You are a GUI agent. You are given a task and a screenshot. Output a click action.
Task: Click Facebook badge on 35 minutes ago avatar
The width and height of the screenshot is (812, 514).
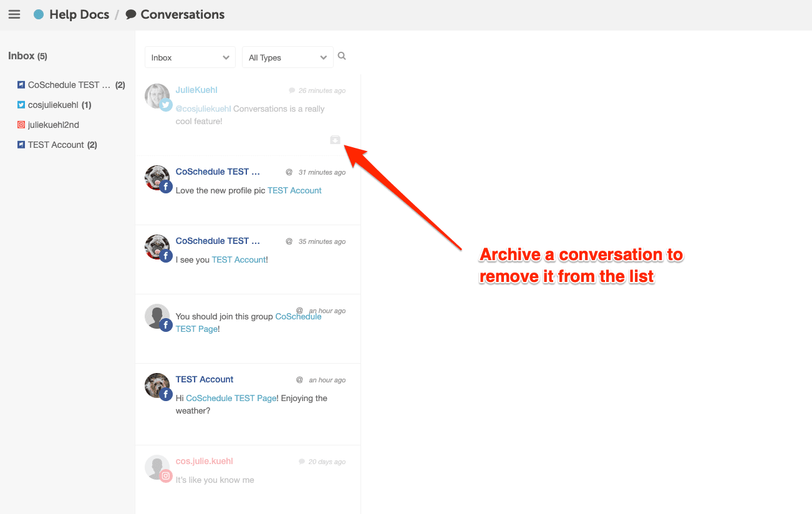point(166,256)
